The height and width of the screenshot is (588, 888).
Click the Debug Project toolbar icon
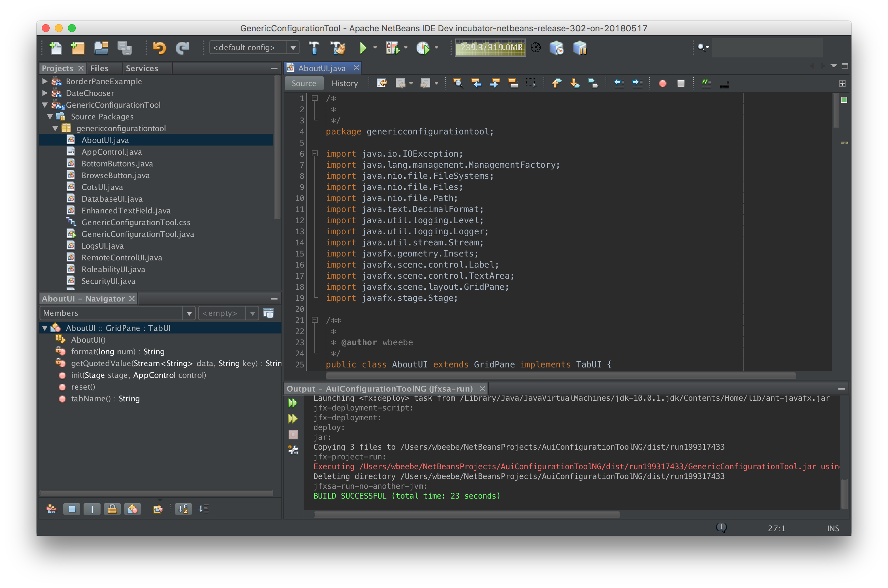392,48
